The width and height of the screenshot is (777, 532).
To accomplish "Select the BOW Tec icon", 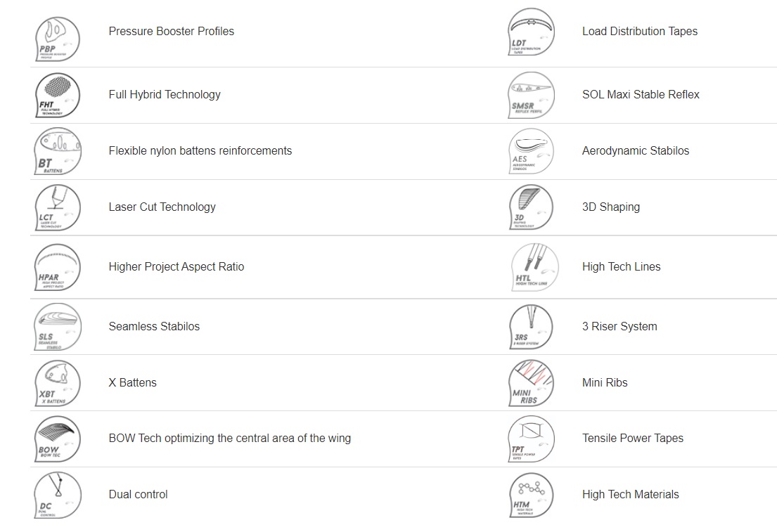I will [x=58, y=439].
